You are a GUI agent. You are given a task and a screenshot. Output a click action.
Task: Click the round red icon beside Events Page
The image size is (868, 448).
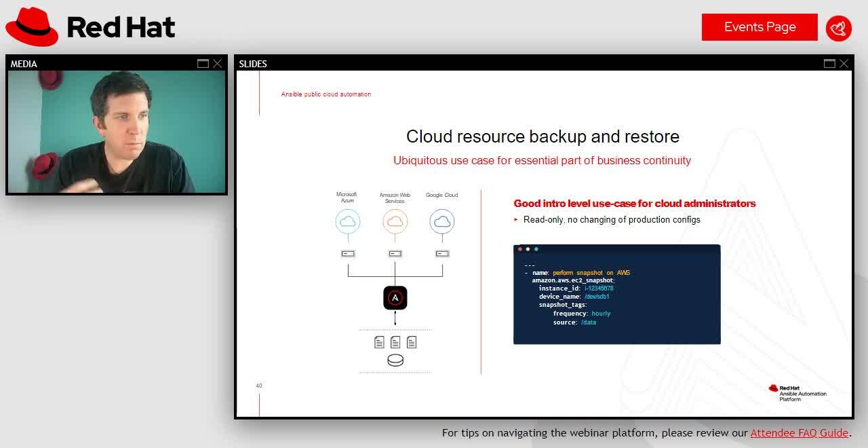point(839,28)
